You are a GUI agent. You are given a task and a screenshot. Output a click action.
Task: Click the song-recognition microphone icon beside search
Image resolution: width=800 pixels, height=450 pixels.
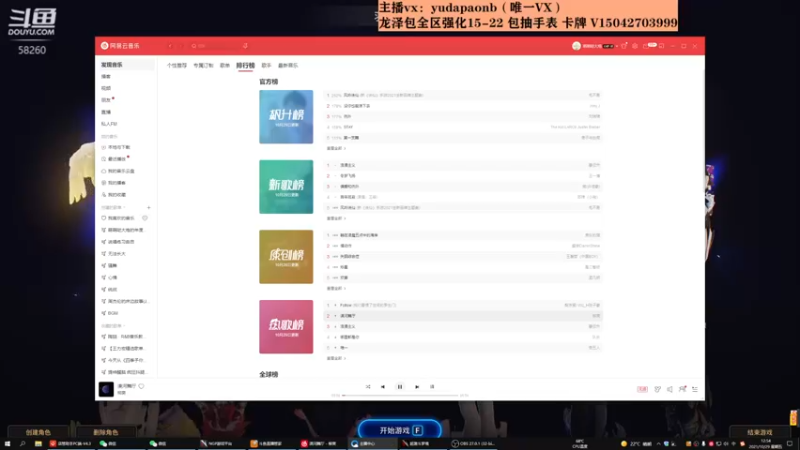pos(245,46)
